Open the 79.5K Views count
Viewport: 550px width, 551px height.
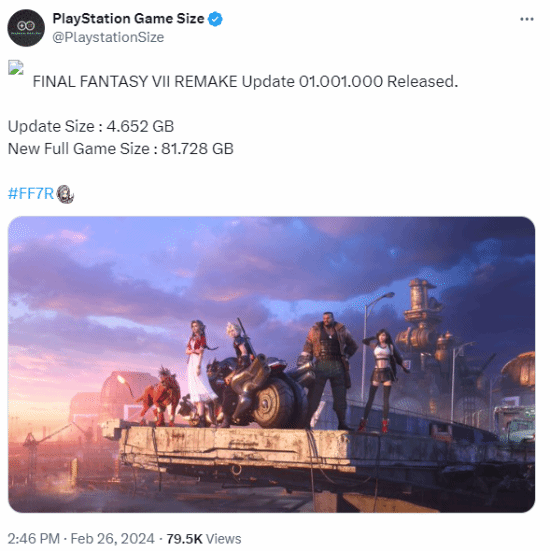204,539
